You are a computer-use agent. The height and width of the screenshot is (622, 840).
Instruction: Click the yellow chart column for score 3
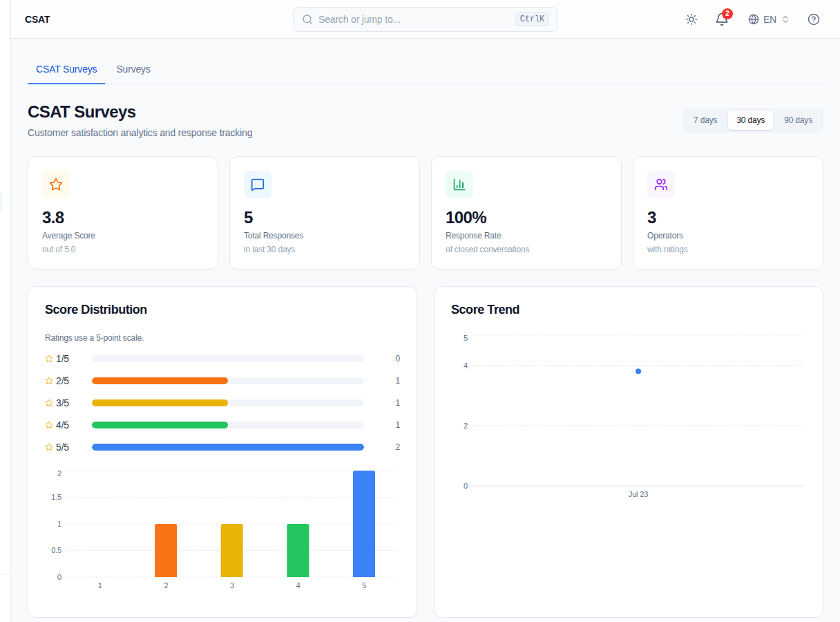[x=232, y=550]
